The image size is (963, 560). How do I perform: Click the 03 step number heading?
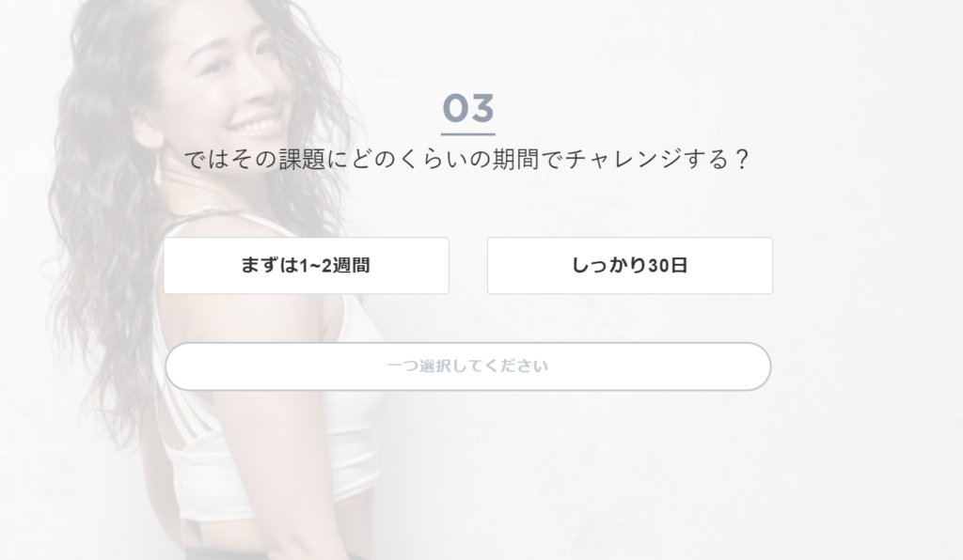pyautogui.click(x=468, y=109)
